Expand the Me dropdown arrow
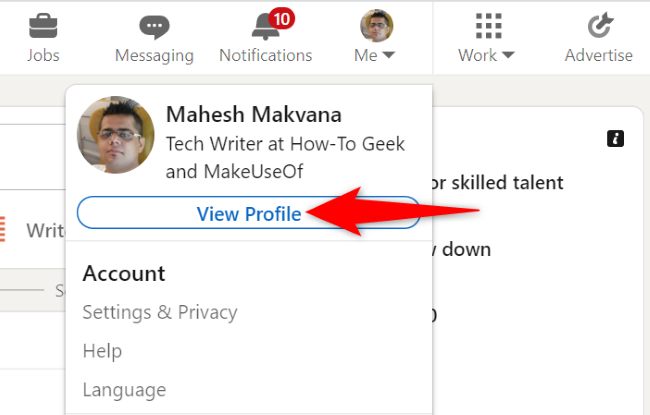The image size is (650, 415). click(389, 56)
